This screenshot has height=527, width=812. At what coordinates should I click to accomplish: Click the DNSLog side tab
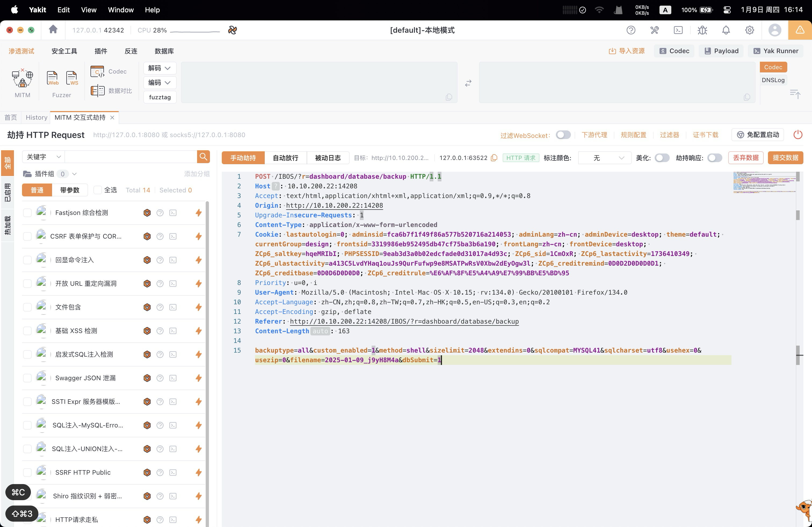[x=773, y=80]
